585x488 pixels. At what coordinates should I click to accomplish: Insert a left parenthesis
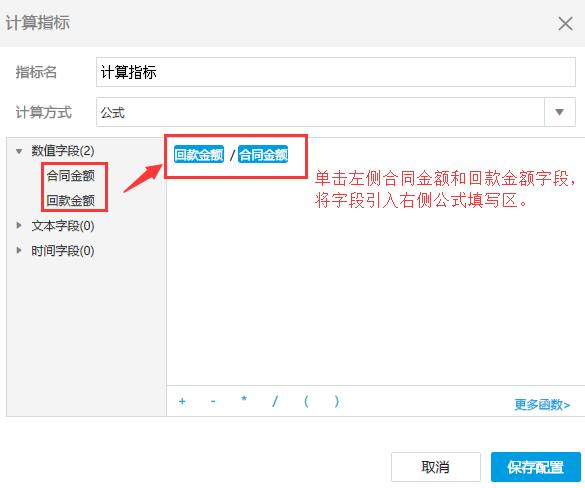tap(306, 401)
